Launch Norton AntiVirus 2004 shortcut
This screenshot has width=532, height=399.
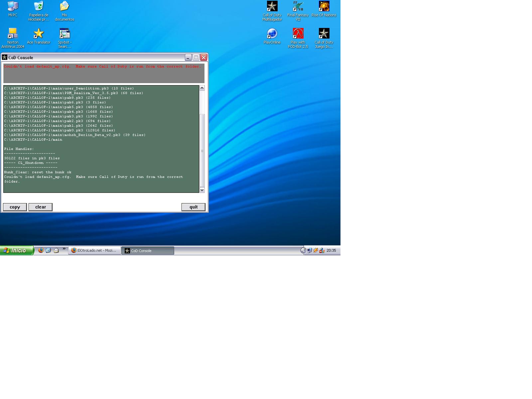point(13,38)
